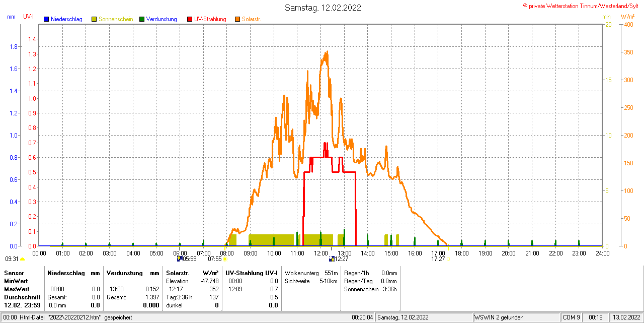Click the WSWIN 2 gefunden status panel
The image size is (644, 323).
517,317
